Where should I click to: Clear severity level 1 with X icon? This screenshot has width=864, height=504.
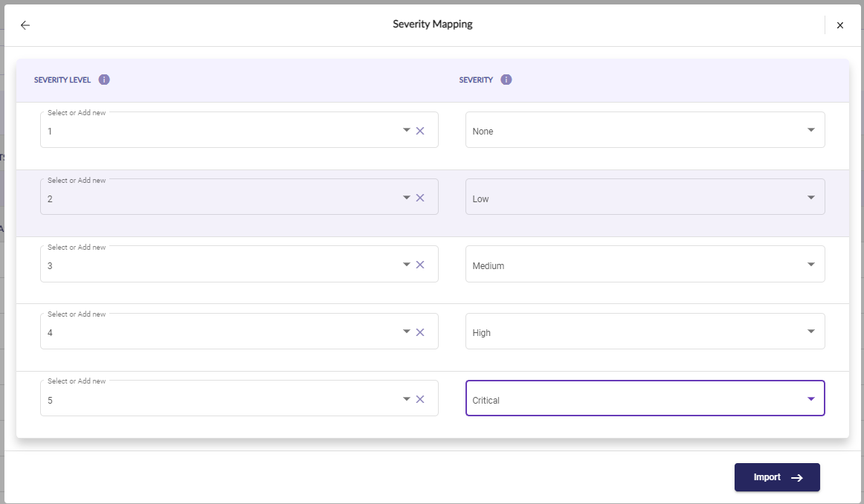pos(420,131)
